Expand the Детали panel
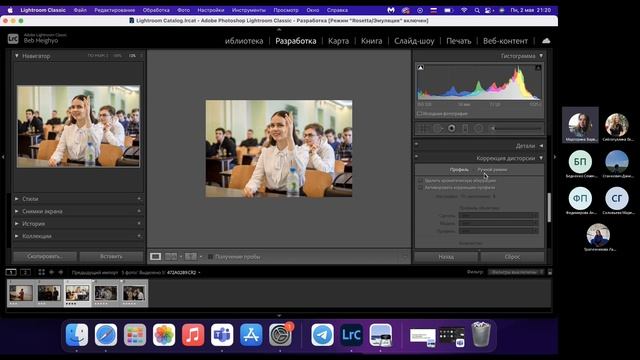This screenshot has width=640, height=360. click(x=541, y=146)
